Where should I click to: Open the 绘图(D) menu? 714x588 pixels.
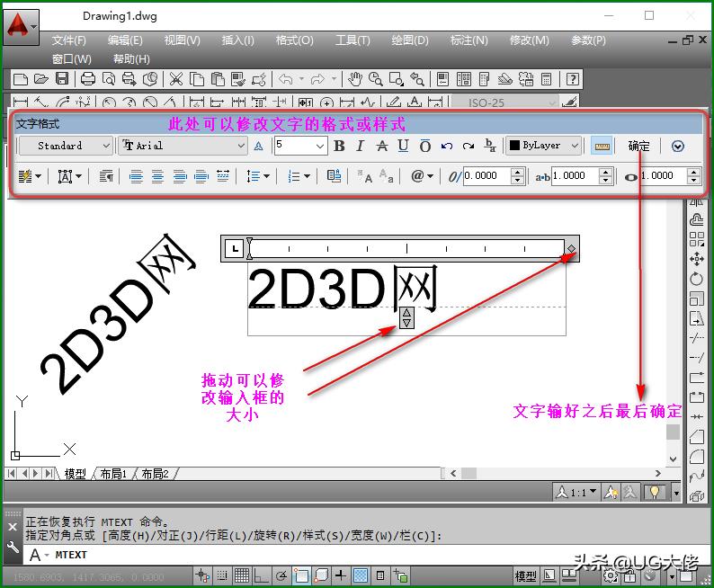(410, 40)
